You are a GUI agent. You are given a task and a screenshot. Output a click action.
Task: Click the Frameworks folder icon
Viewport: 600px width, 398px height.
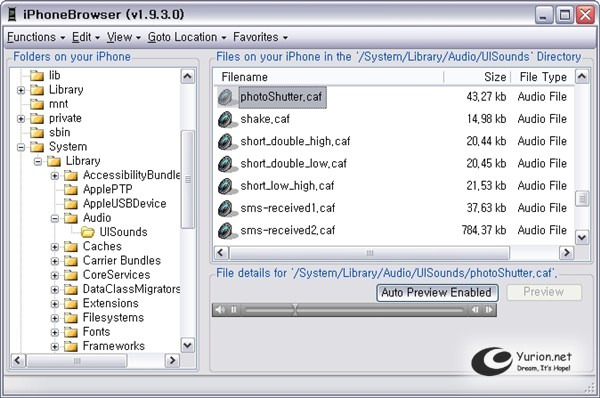[x=71, y=346]
